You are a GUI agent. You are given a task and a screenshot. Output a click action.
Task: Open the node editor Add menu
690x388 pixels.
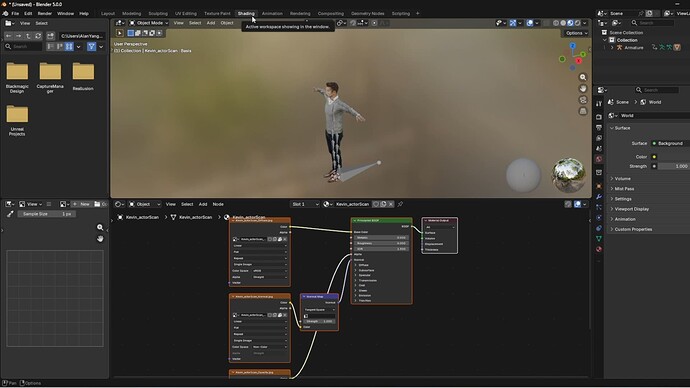(x=202, y=204)
